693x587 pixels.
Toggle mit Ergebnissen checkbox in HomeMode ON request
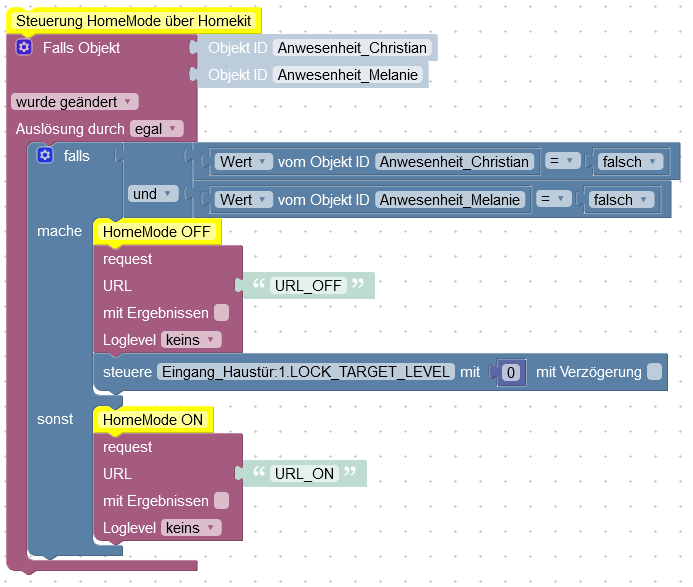[221, 500]
